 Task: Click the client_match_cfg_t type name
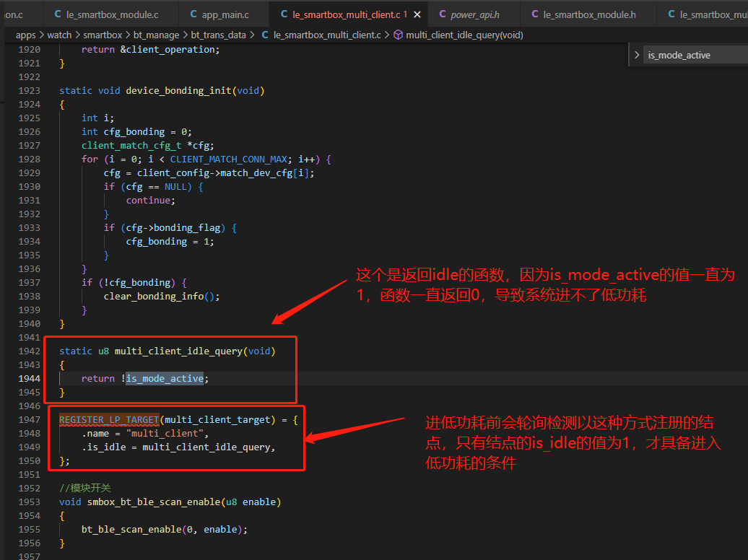131,145
